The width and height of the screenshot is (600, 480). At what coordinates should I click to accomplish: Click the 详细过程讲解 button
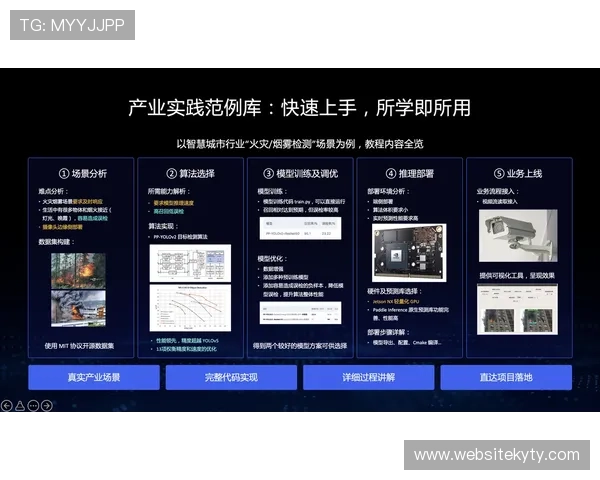point(368,377)
